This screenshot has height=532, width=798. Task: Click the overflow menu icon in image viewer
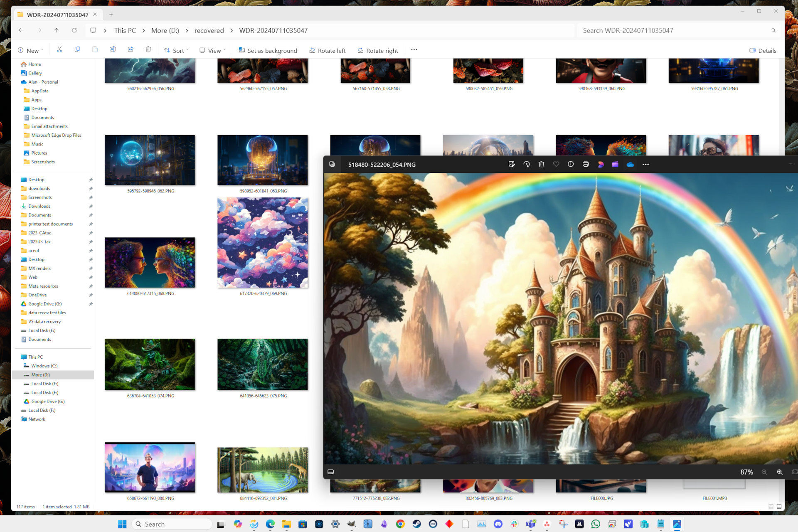646,164
